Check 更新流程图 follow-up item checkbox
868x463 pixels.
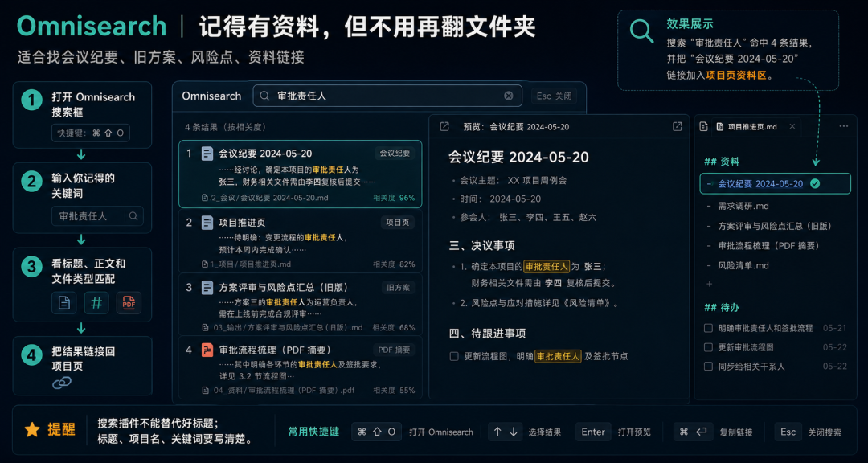pyautogui.click(x=454, y=357)
